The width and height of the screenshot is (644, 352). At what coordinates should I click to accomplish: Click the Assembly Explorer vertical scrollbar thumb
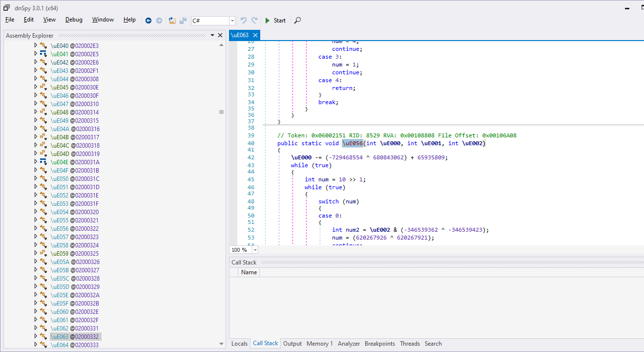221,112
